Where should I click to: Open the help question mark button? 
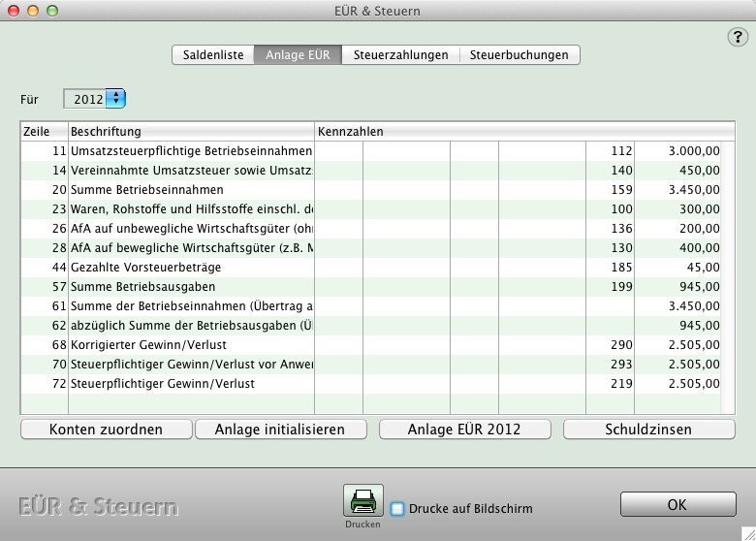[x=735, y=37]
